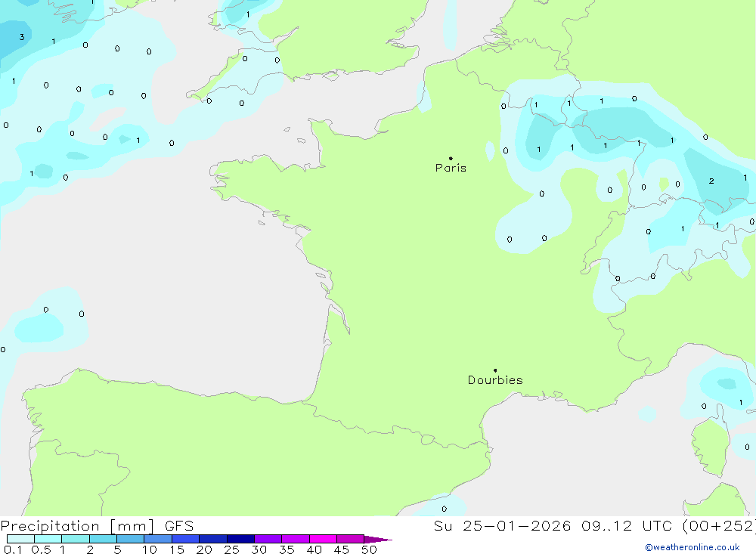Select the Dourbies location dot marker
Viewport: 756px width, 554px height.
(x=495, y=370)
